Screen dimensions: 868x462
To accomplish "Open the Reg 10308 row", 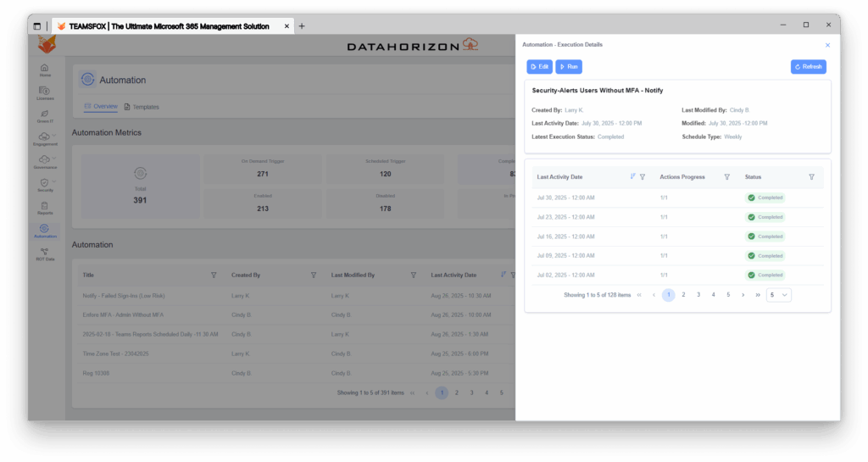I will click(296, 373).
